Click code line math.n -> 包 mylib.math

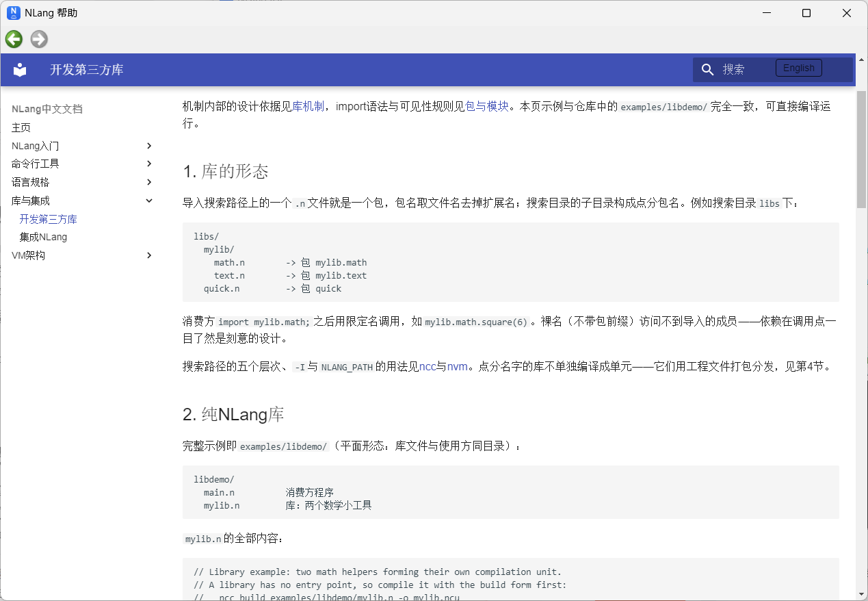point(290,262)
